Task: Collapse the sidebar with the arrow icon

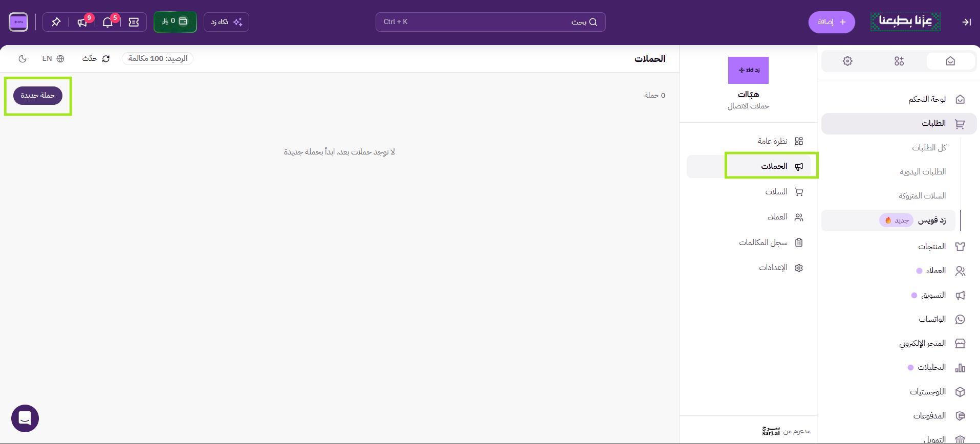Action: 966,22
